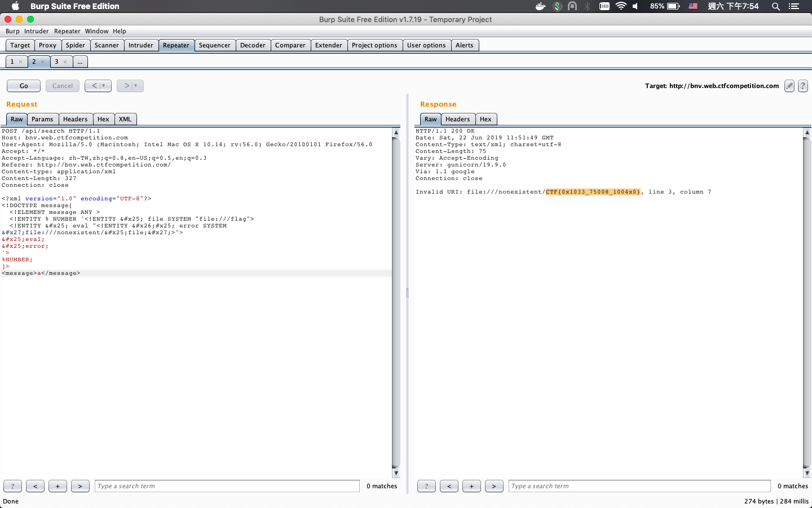This screenshot has height=508, width=812.
Task: Open Spotlight search magnifier icon
Action: 776,6
